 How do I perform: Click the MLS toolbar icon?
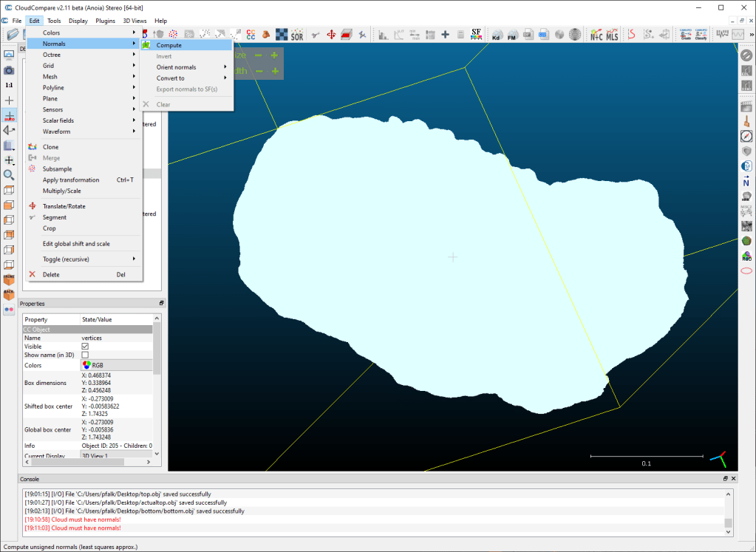coord(612,35)
